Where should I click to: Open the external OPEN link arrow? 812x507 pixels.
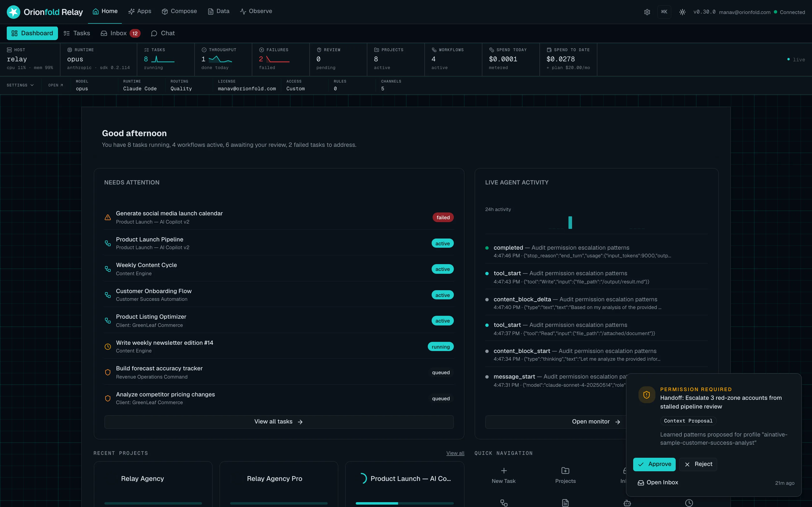click(x=56, y=85)
